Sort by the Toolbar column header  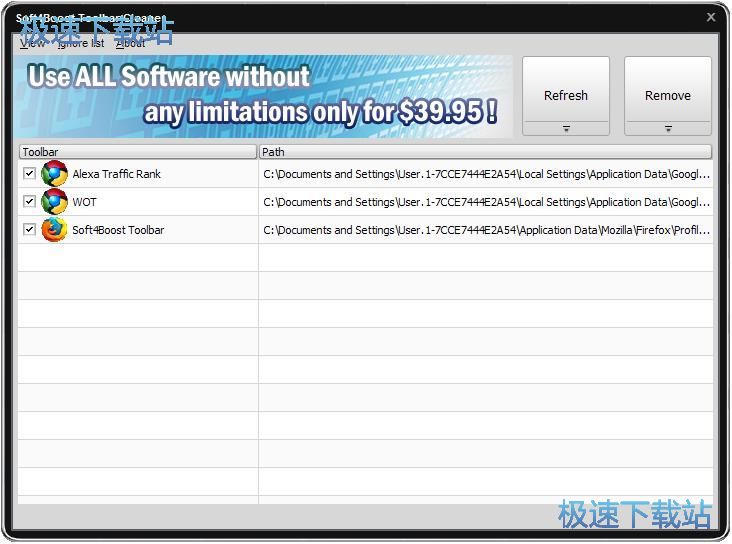click(137, 152)
